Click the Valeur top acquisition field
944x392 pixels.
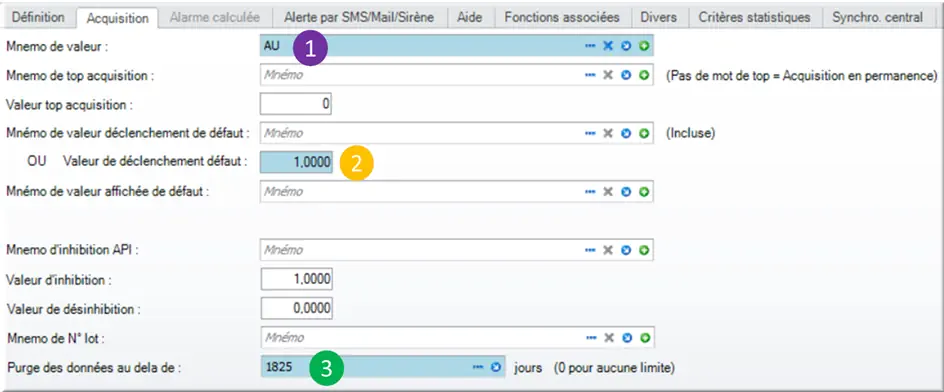tap(296, 104)
